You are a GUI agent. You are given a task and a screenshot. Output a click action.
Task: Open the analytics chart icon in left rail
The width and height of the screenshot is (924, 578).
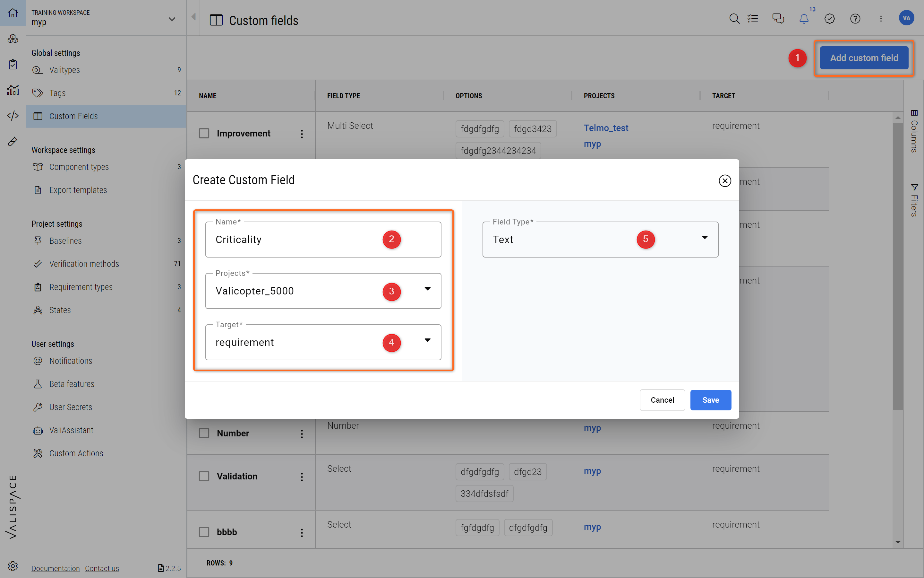click(13, 90)
